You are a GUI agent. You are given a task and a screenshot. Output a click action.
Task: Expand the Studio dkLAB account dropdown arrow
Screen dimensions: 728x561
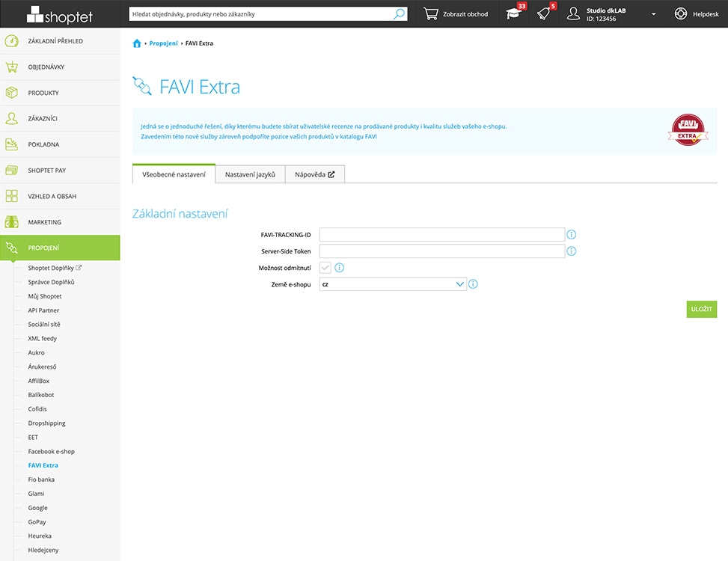[654, 14]
